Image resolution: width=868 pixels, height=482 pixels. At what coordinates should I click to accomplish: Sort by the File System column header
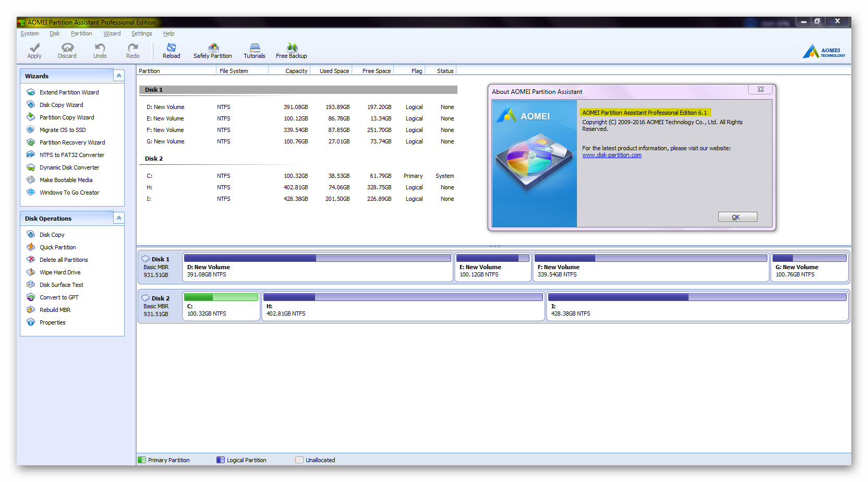pos(242,71)
